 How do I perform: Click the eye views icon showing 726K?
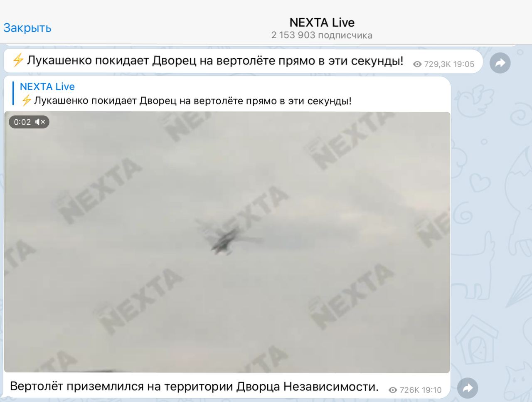coord(393,390)
